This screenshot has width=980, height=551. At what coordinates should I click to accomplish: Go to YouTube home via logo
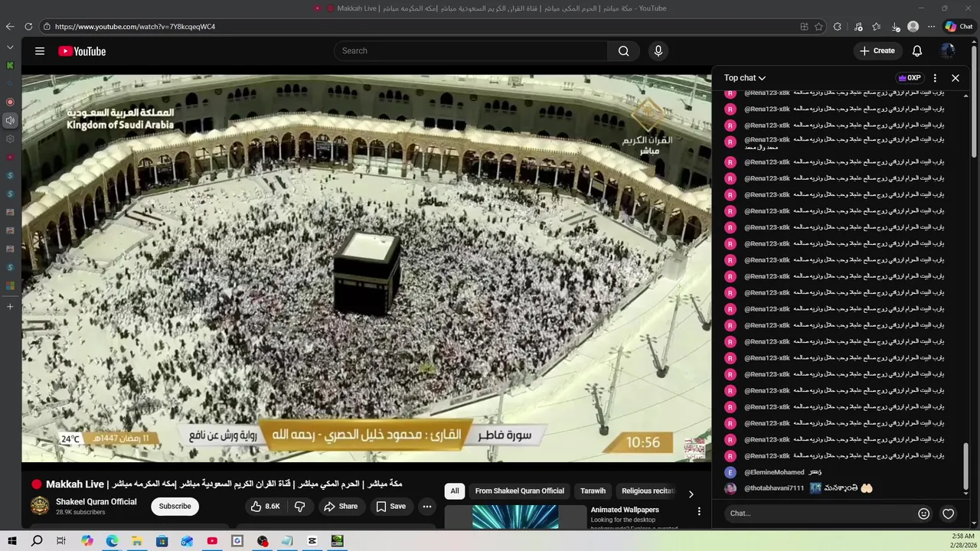(x=82, y=51)
